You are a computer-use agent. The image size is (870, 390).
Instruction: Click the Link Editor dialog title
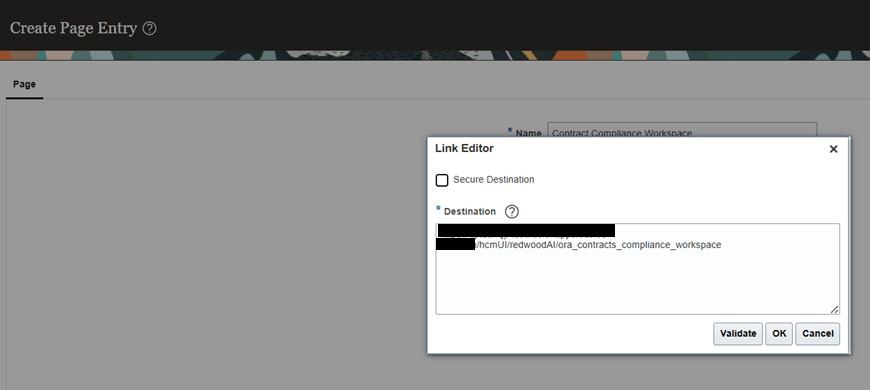pos(464,148)
